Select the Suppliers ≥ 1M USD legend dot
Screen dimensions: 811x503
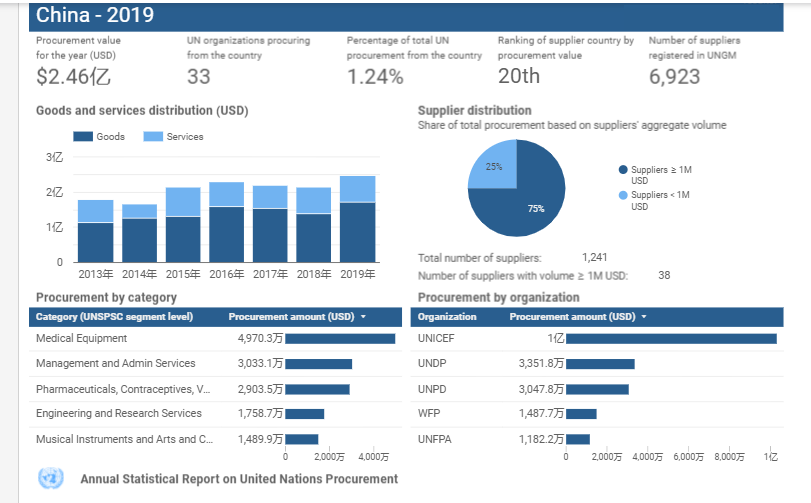coord(623,170)
